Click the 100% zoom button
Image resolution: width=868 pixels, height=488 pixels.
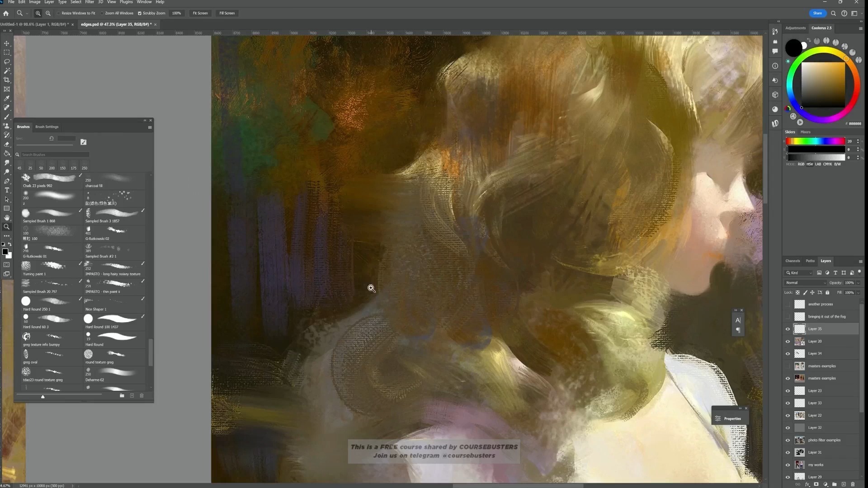coord(176,13)
